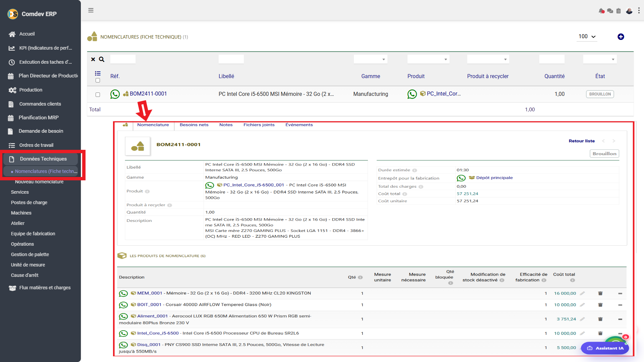Image resolution: width=644 pixels, height=362 pixels.
Task: Collapse the BOIT_0001 line with minus
Action: (620, 305)
